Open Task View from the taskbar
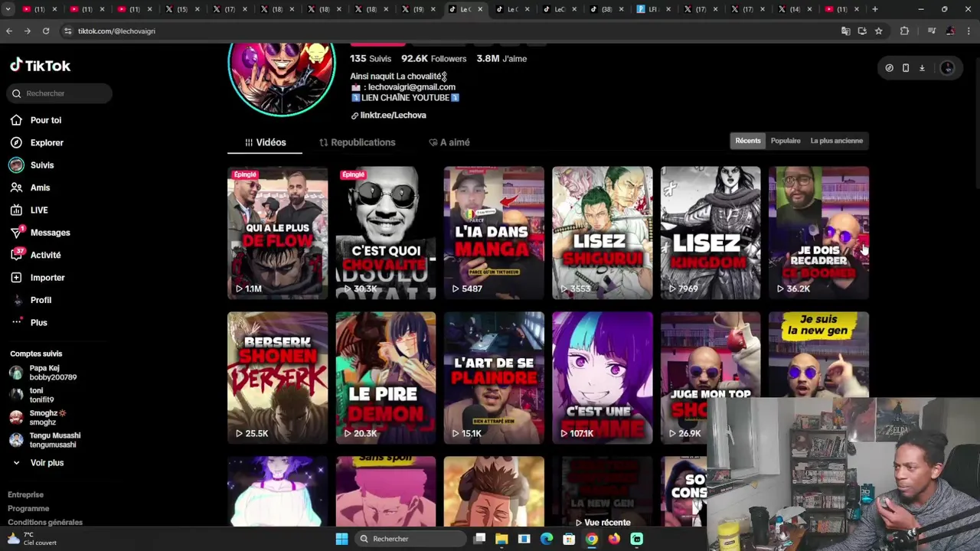Viewport: 980px width, 551px height. point(479,539)
